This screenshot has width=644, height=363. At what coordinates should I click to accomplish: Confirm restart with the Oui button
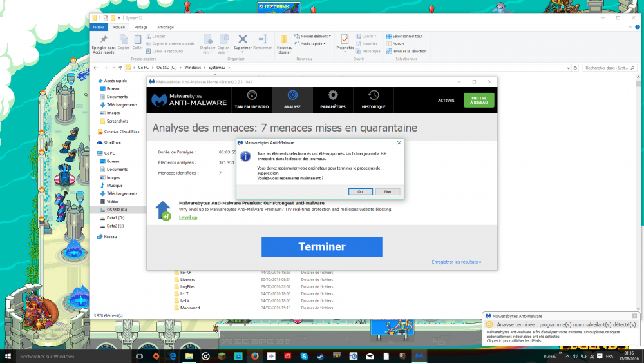360,192
